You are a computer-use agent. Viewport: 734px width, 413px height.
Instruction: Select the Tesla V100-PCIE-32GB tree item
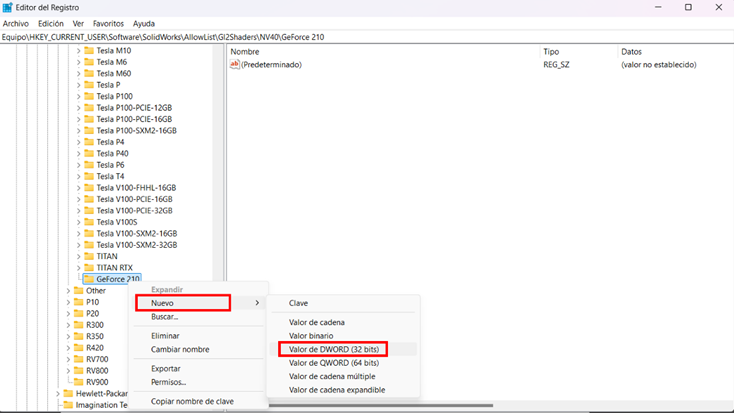(x=134, y=211)
